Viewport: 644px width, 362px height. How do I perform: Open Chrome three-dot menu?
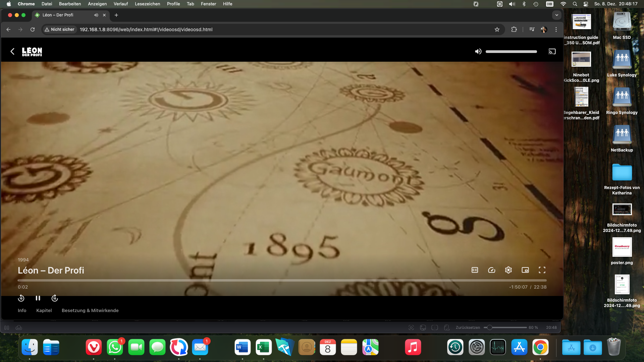[556, 29]
